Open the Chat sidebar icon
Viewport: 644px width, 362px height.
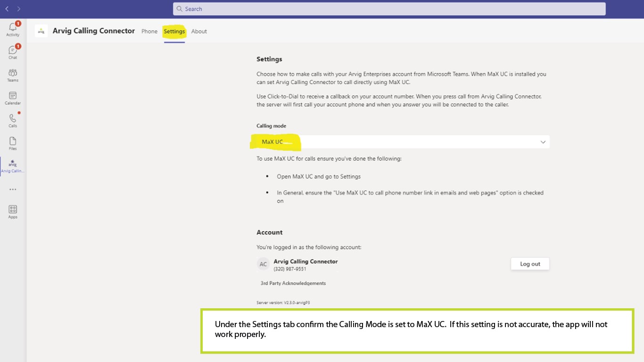pyautogui.click(x=13, y=51)
